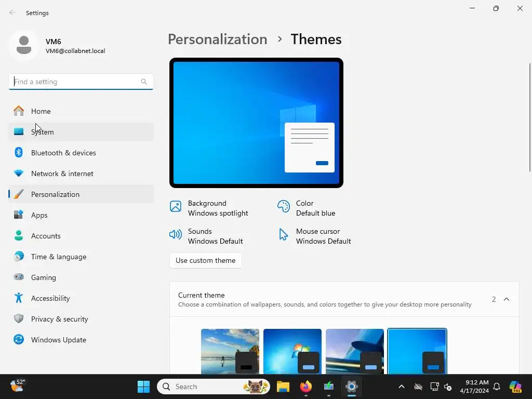Open Background Windows spotlight setting
The height and width of the screenshot is (399, 532).
point(209,208)
